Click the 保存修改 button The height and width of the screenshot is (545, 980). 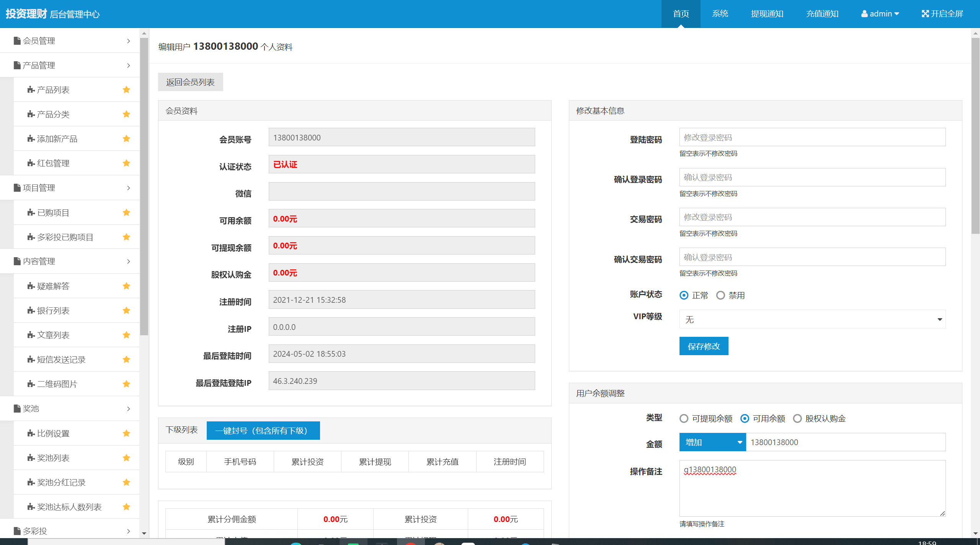point(704,346)
